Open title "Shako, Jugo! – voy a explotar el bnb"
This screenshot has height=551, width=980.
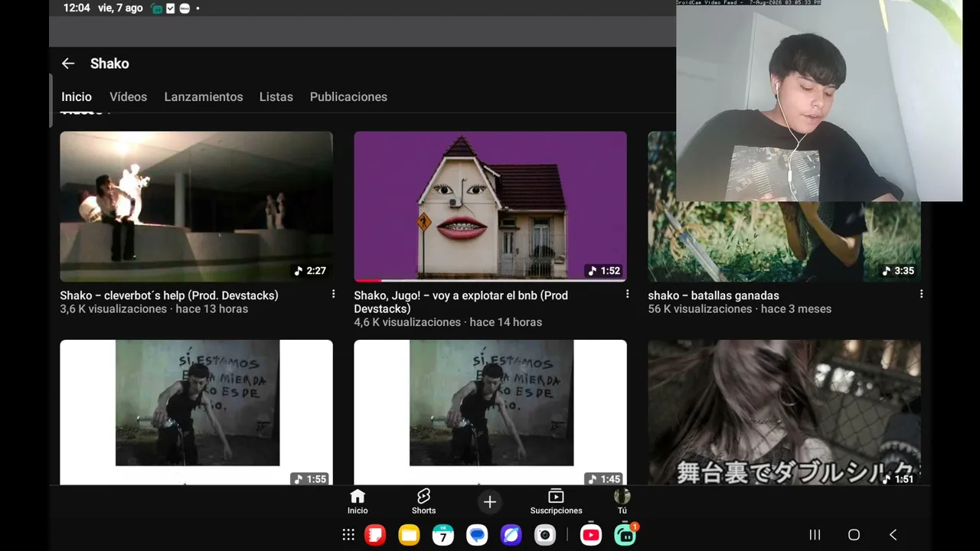[461, 302]
